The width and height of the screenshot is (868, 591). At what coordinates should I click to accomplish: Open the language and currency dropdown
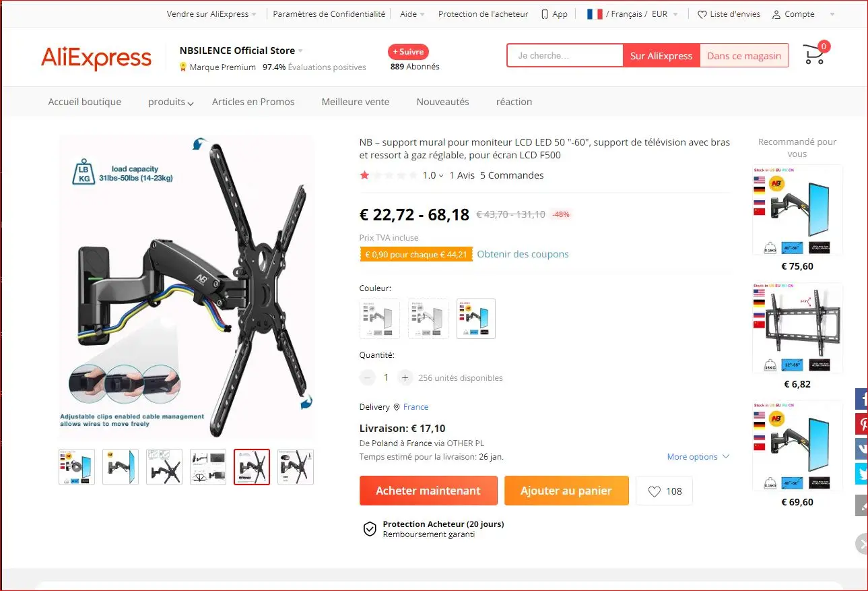[632, 14]
